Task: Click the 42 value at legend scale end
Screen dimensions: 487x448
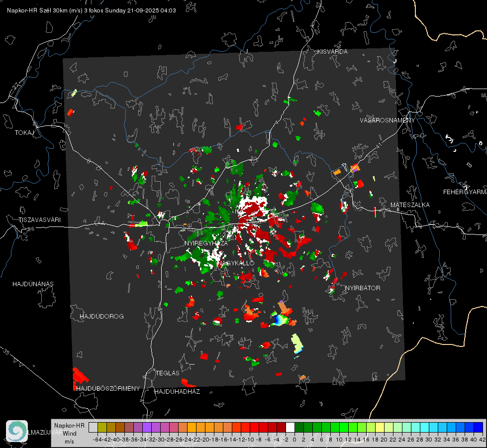Action: coord(482,440)
